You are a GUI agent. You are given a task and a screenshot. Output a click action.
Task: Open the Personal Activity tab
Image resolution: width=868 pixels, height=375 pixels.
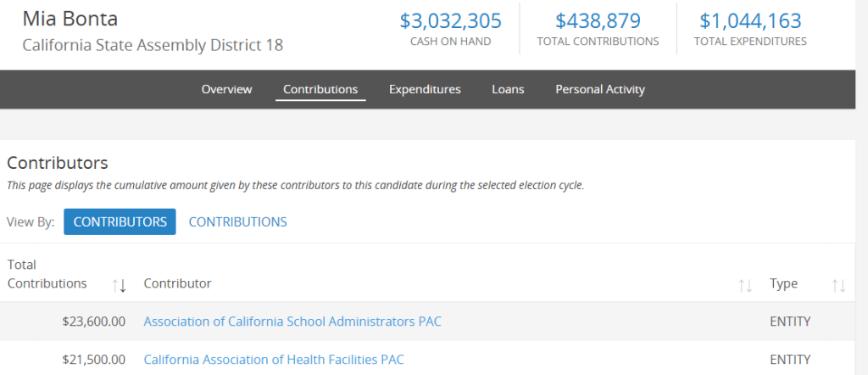coord(600,89)
